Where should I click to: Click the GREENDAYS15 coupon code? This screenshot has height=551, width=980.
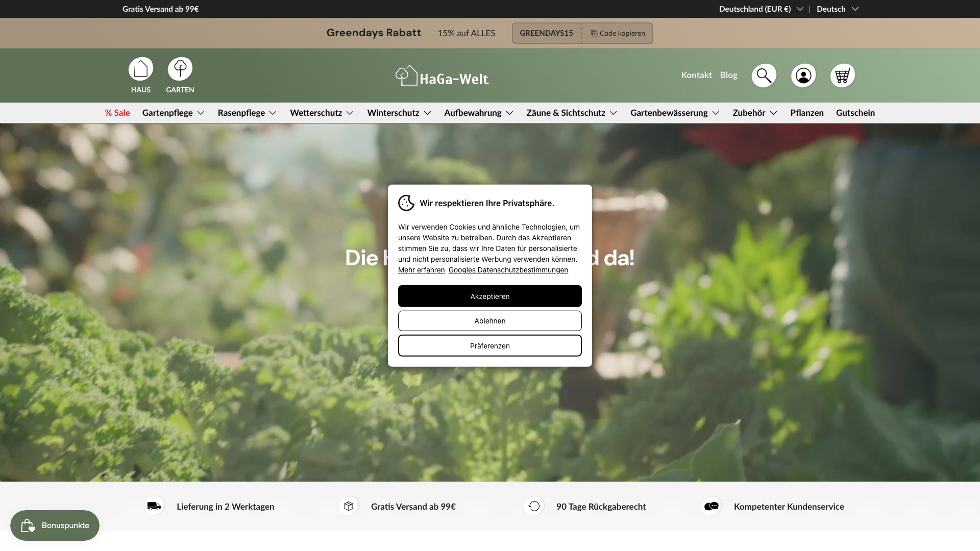pos(546,33)
